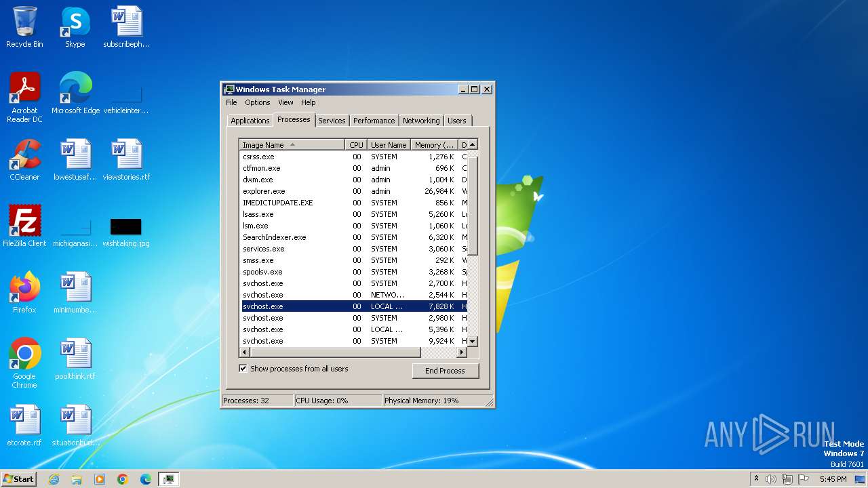Image resolution: width=868 pixels, height=488 pixels.
Task: Open the Action Center flag icon
Action: click(x=804, y=479)
